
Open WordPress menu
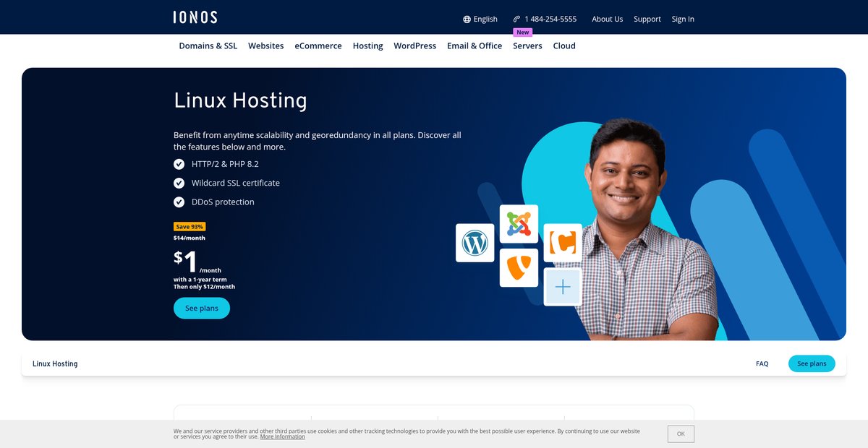[415, 46]
